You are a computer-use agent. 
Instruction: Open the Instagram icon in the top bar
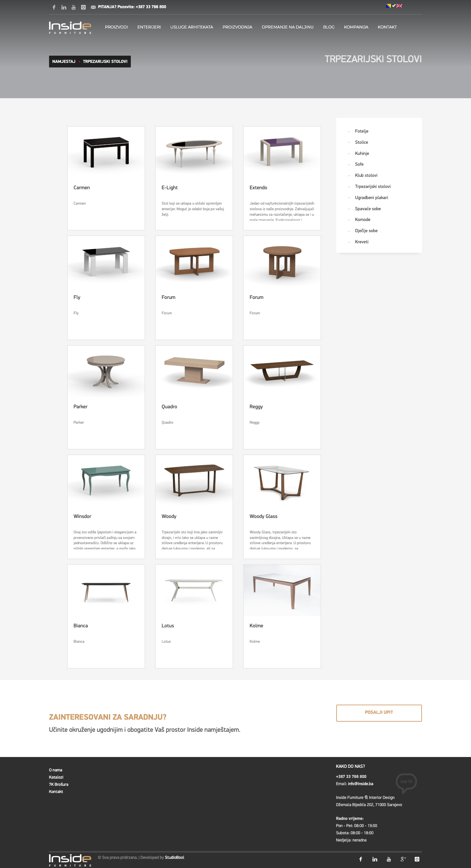pyautogui.click(x=83, y=7)
